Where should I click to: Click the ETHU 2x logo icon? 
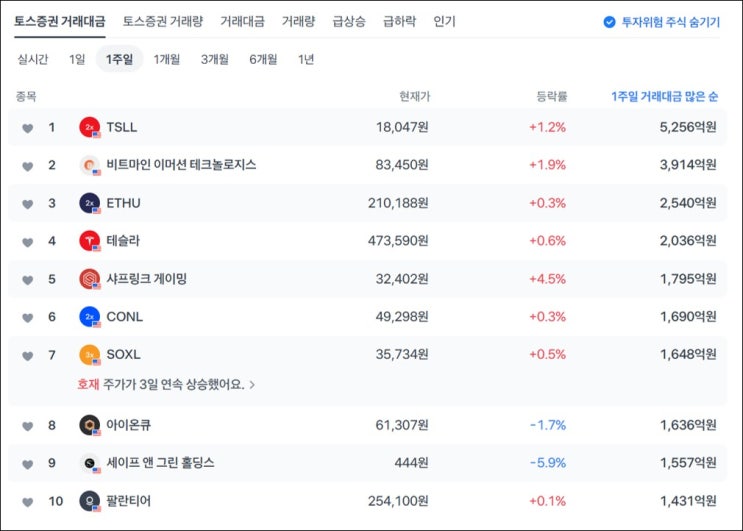(89, 203)
